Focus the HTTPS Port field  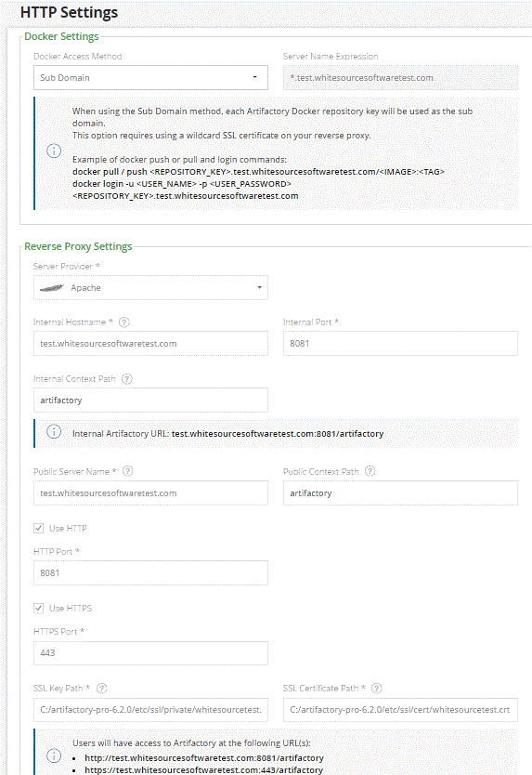pyautogui.click(x=150, y=653)
